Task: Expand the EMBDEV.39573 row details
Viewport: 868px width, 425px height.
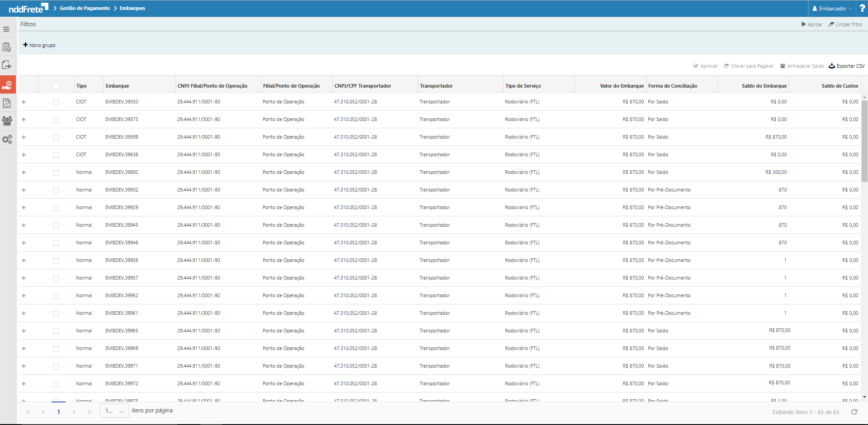Action: 24,120
